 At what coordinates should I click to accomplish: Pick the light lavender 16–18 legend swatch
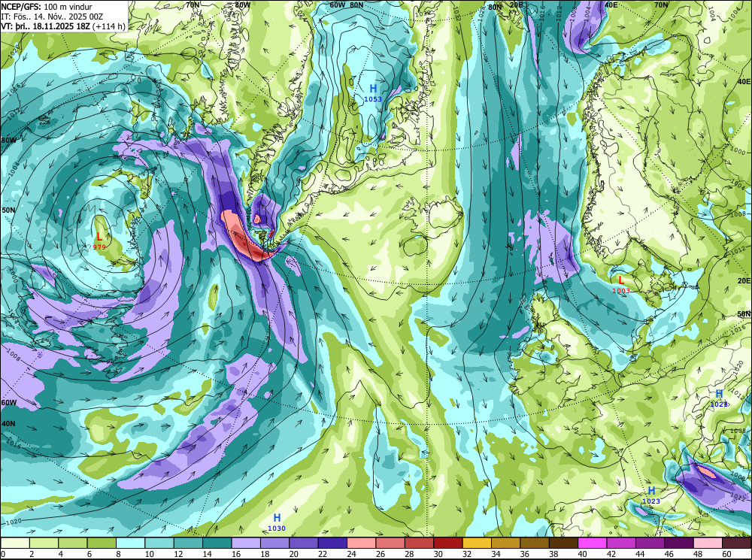pyautogui.click(x=246, y=543)
